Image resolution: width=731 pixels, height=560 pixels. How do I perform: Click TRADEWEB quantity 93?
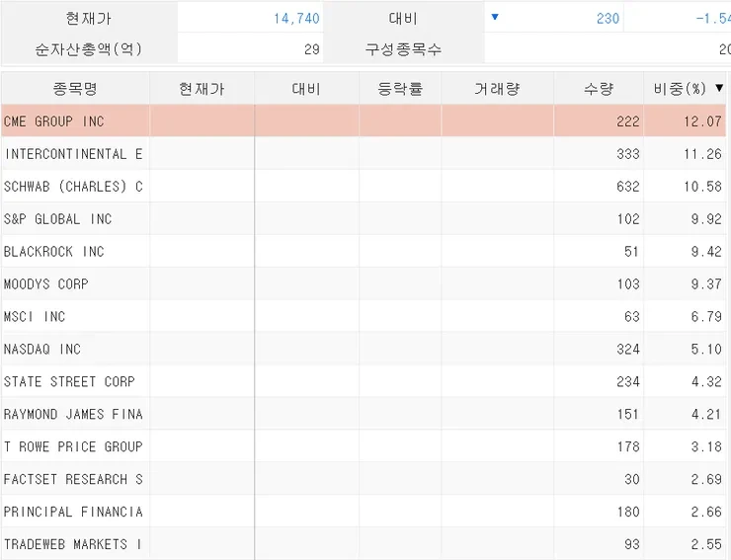click(631, 544)
